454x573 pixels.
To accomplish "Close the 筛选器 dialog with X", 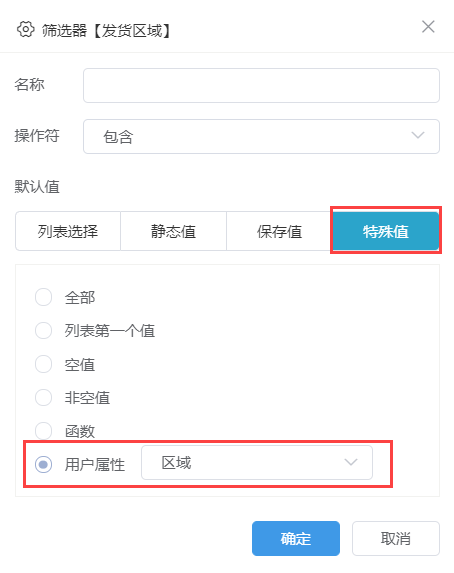I will click(x=428, y=27).
